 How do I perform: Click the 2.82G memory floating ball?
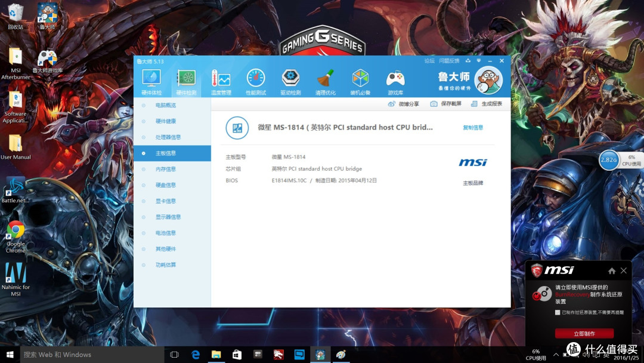609,160
